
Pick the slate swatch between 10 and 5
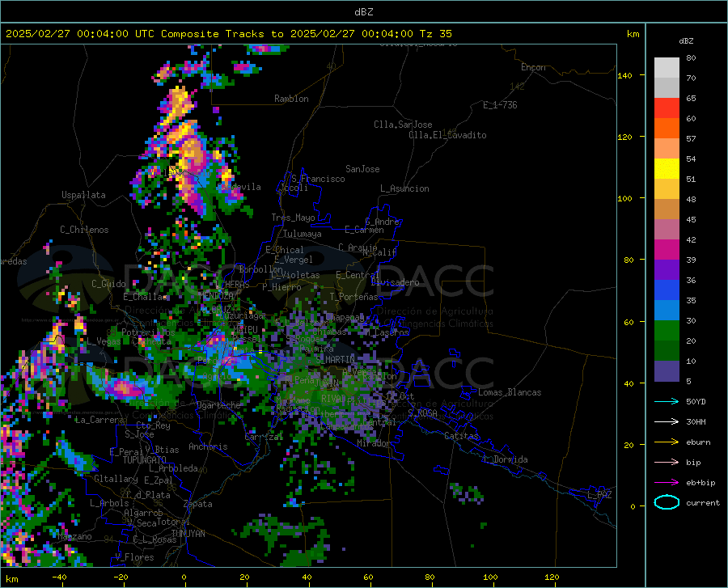tap(667, 371)
